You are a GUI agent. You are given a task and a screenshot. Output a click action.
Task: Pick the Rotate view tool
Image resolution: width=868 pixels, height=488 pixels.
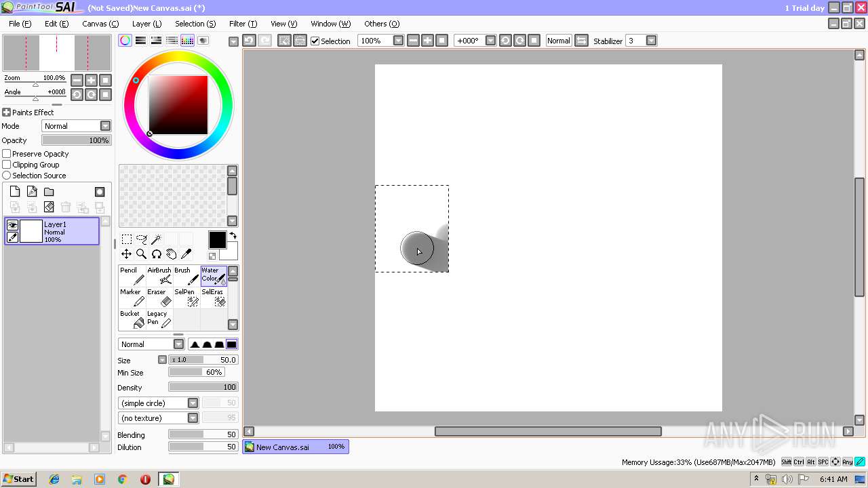tap(157, 254)
